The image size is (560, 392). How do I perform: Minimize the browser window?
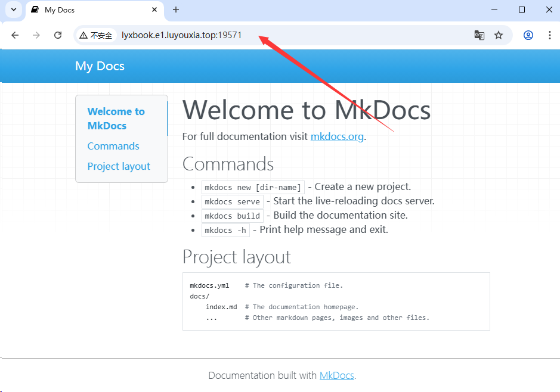click(494, 10)
